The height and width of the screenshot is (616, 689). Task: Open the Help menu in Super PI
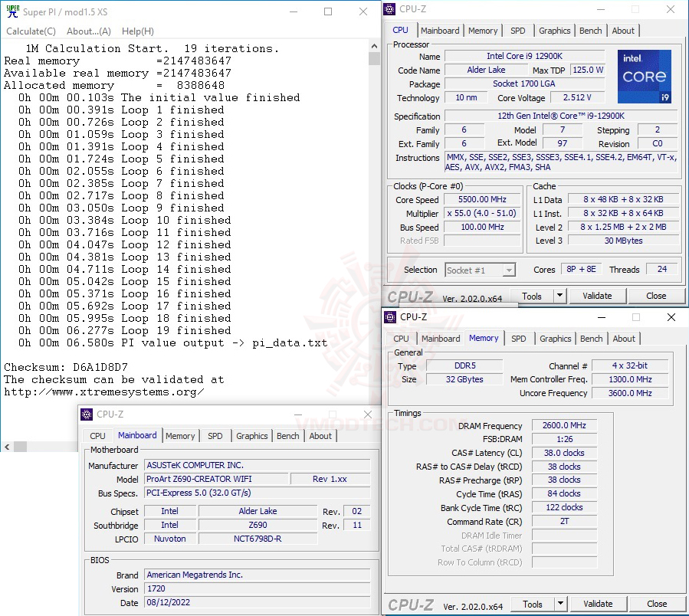137,31
